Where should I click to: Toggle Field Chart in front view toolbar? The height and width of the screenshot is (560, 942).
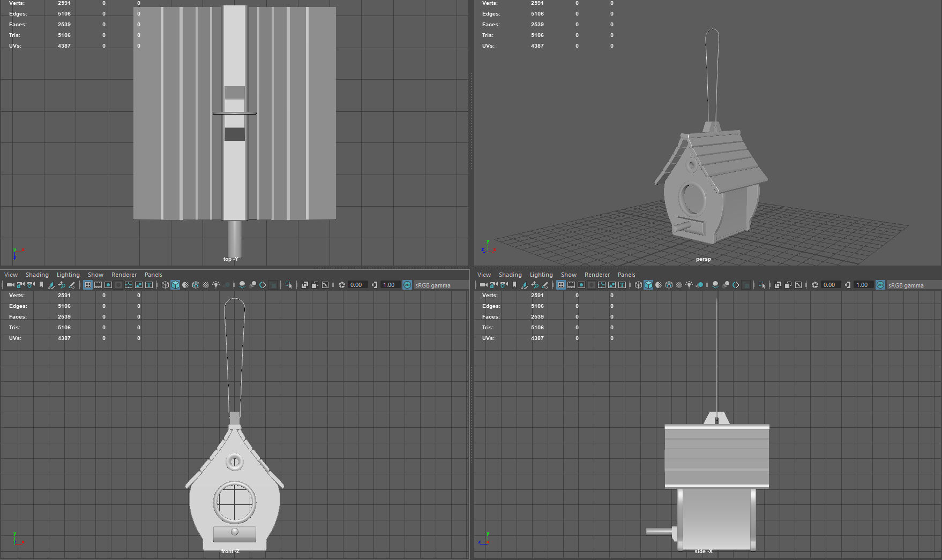[x=129, y=285]
